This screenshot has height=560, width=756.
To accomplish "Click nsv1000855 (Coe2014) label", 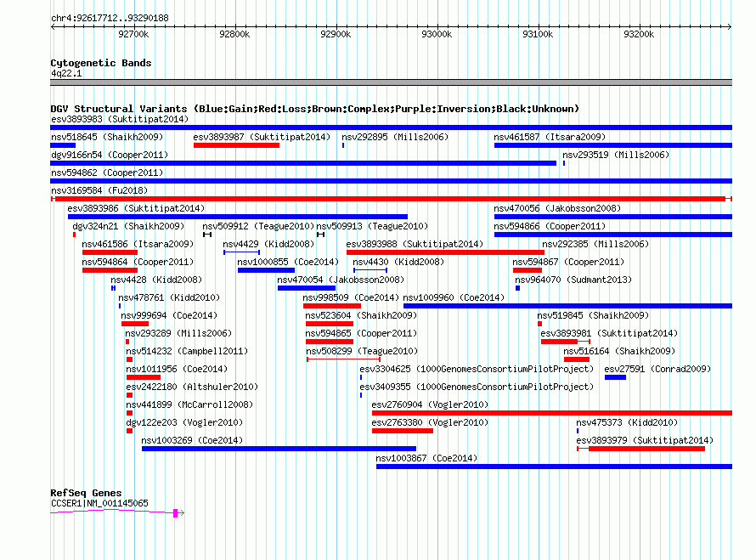I will (x=288, y=262).
